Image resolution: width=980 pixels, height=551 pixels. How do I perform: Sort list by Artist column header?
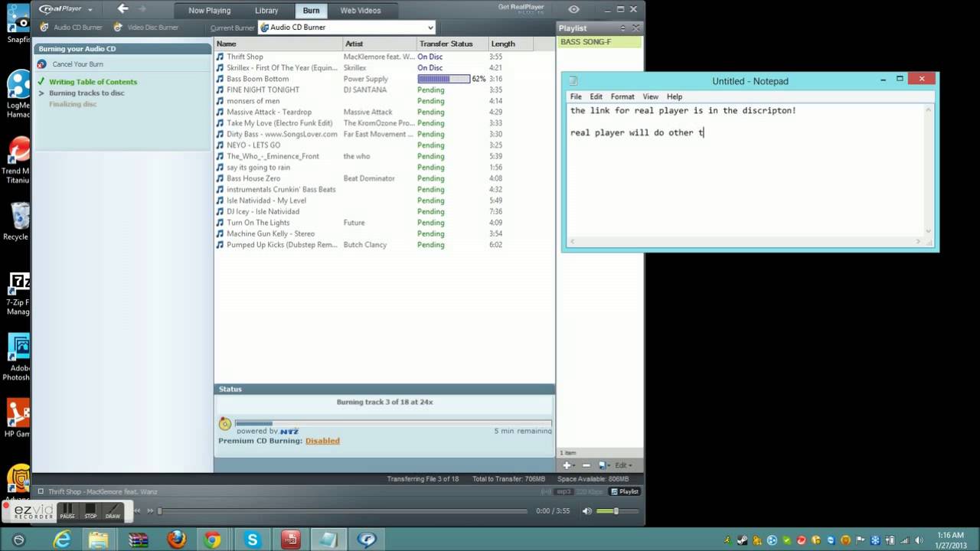[378, 44]
